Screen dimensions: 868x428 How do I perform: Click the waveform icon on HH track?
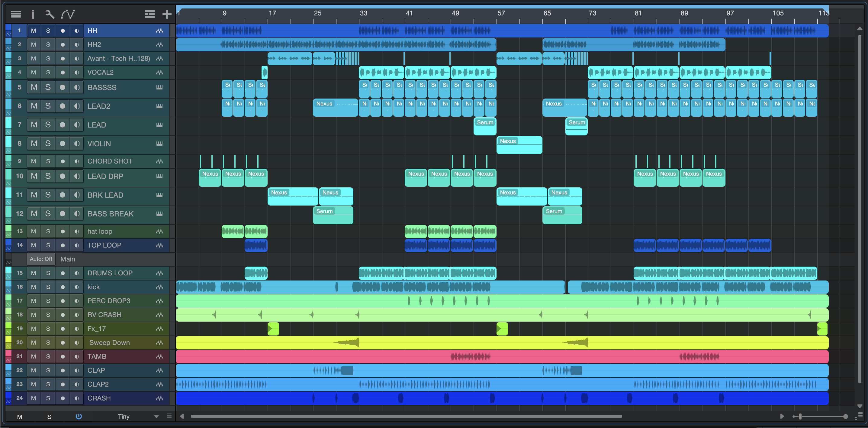(x=159, y=31)
